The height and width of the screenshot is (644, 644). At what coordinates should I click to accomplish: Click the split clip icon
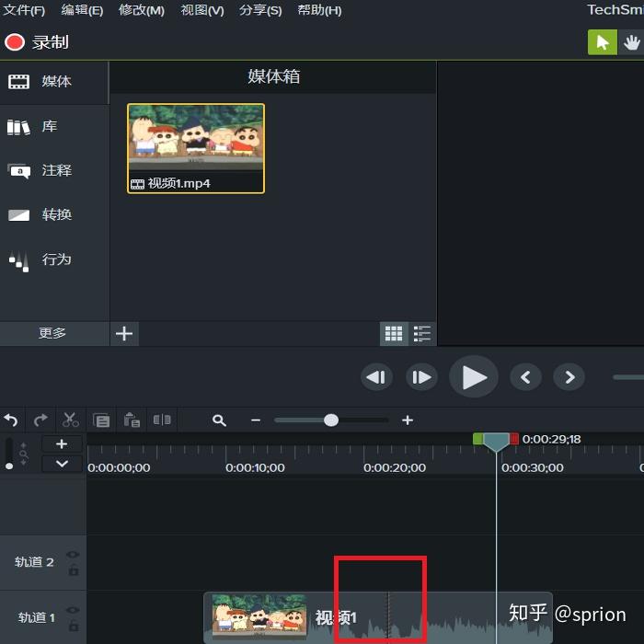point(162,420)
